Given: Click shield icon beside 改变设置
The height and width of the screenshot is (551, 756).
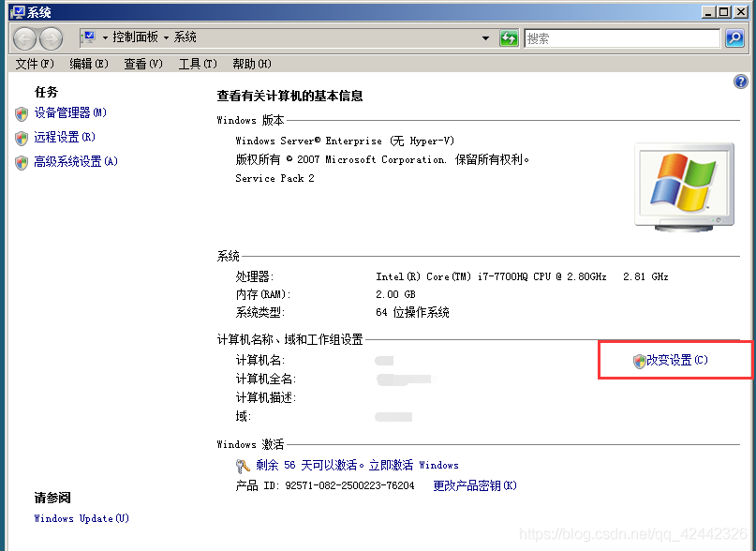Looking at the screenshot, I should coord(639,361).
